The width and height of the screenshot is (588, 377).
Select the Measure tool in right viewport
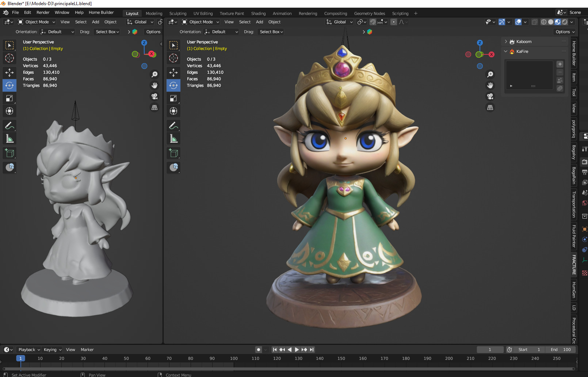[173, 139]
